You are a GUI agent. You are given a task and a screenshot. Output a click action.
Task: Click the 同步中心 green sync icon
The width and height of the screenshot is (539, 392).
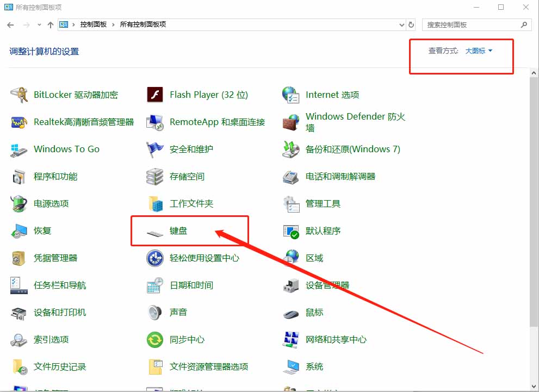click(x=155, y=340)
